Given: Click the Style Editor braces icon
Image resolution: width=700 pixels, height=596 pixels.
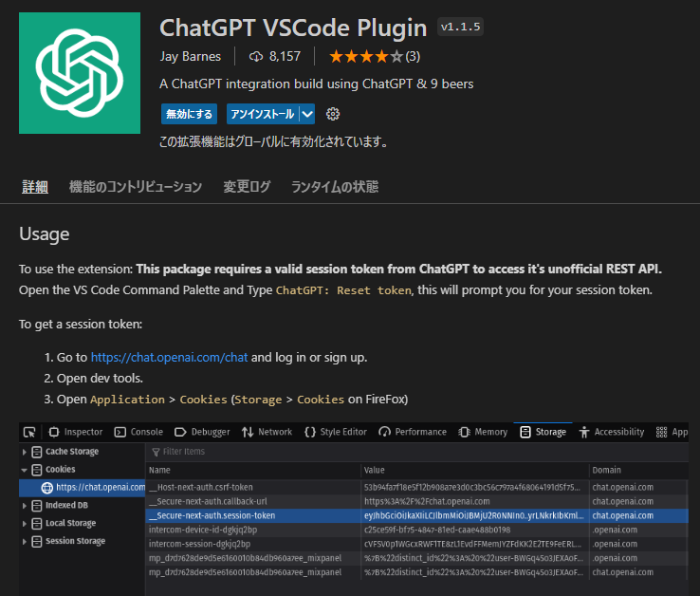Looking at the screenshot, I should (x=310, y=432).
